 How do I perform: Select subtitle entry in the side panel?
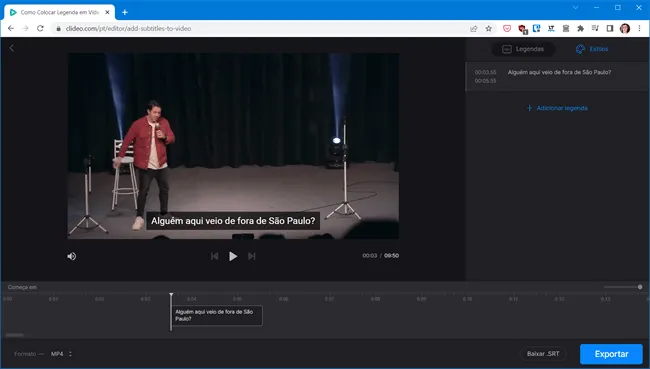[x=557, y=76]
